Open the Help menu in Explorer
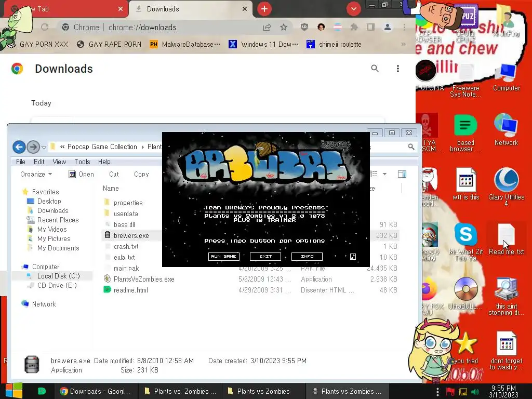532x399 pixels. (x=104, y=162)
